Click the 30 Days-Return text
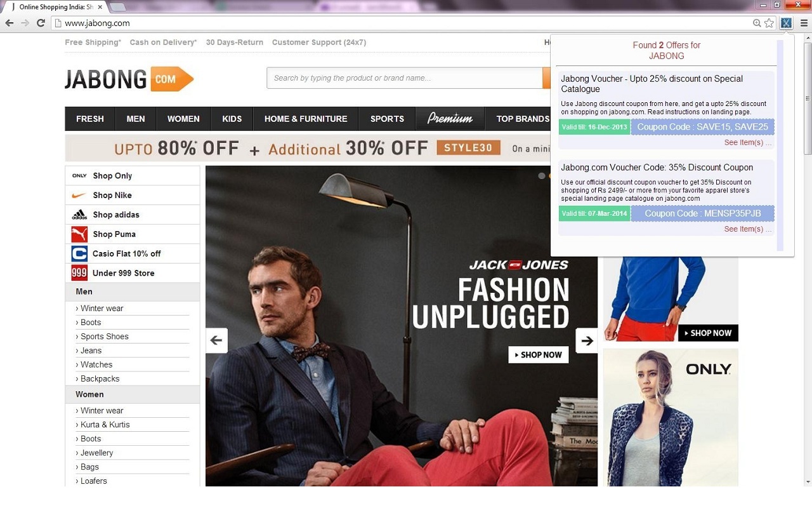Image resolution: width=812 pixels, height=508 pixels. point(235,43)
